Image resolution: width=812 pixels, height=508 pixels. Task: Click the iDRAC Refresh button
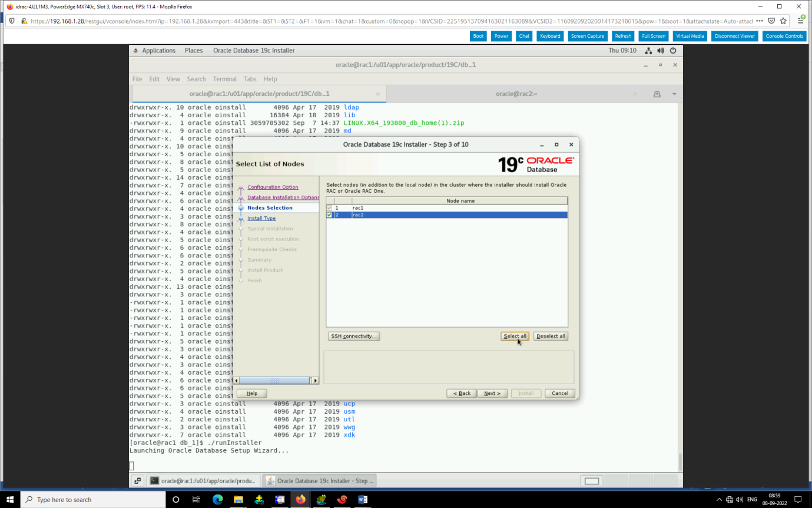pyautogui.click(x=623, y=36)
